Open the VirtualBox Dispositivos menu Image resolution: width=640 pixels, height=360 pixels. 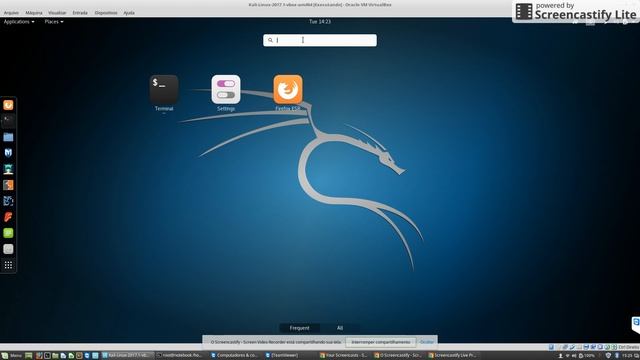106,13
